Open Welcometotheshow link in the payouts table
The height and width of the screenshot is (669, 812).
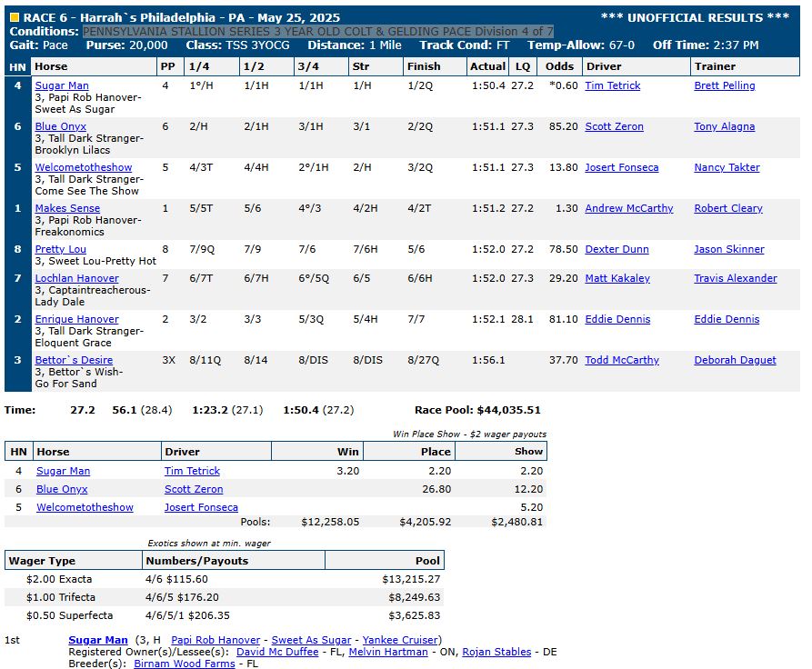(85, 507)
